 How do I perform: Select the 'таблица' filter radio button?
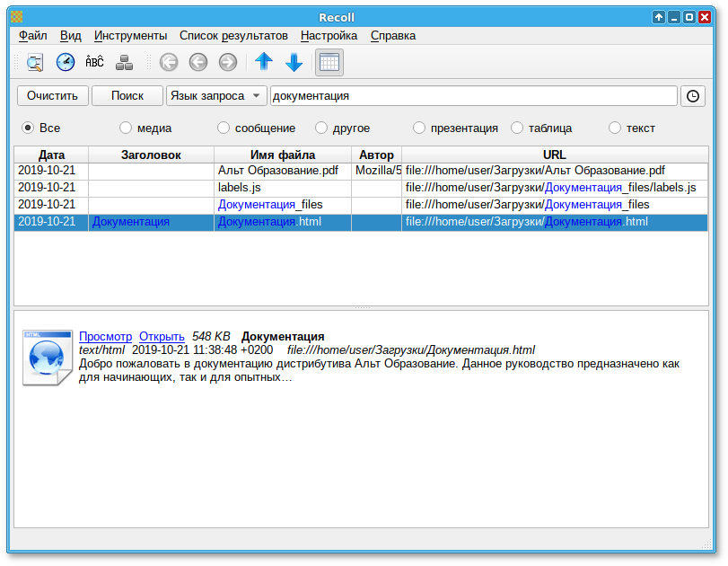[517, 128]
